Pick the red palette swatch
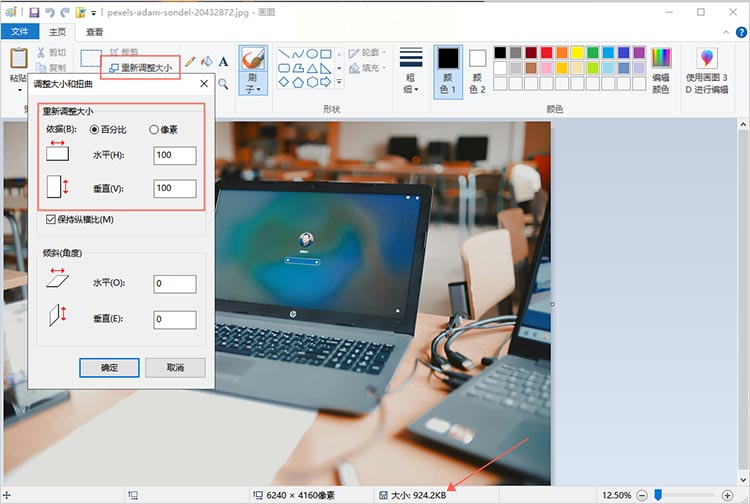 [546, 53]
